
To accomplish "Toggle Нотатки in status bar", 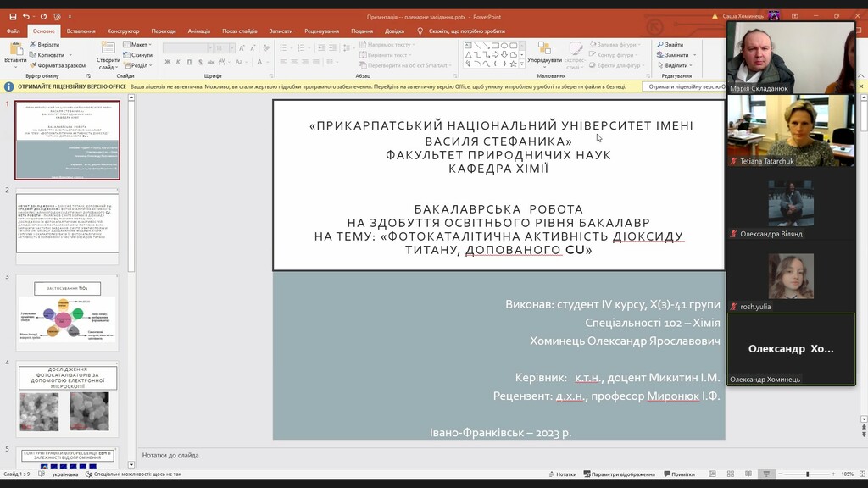I will (563, 474).
